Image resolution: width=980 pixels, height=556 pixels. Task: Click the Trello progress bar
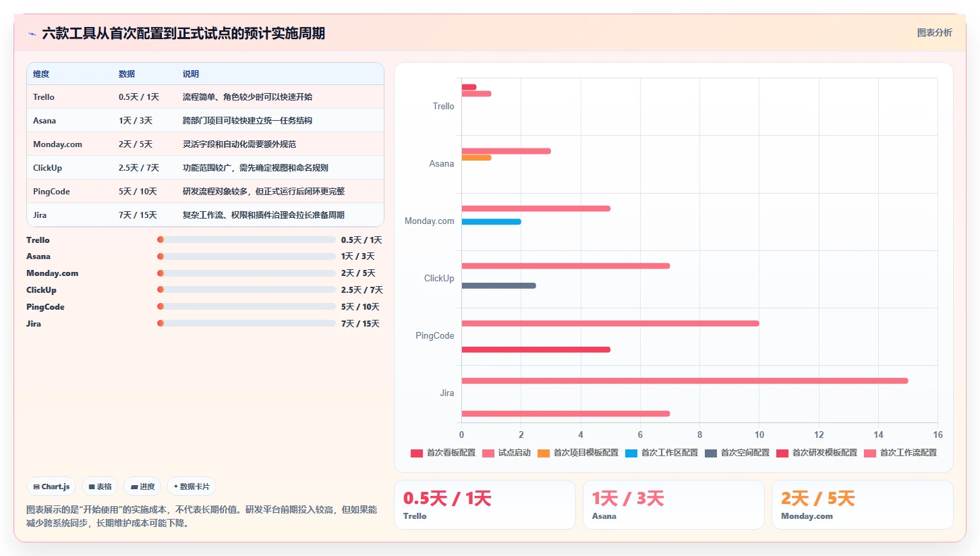coord(246,240)
